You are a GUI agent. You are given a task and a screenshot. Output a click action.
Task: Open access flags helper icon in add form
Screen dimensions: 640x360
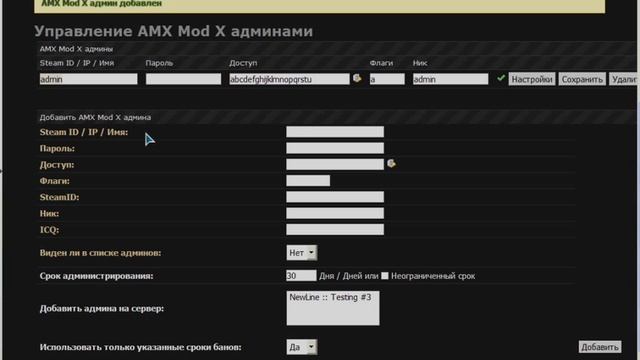(391, 163)
